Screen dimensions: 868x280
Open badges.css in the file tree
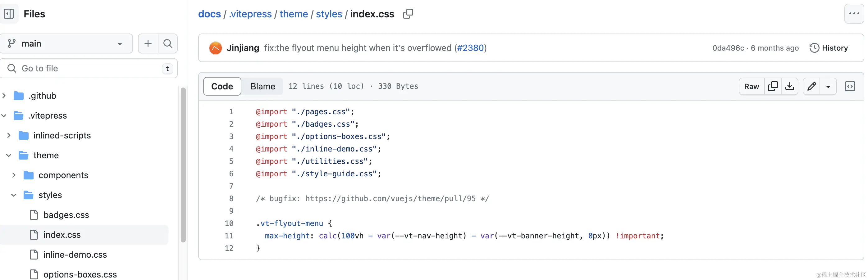pyautogui.click(x=66, y=215)
